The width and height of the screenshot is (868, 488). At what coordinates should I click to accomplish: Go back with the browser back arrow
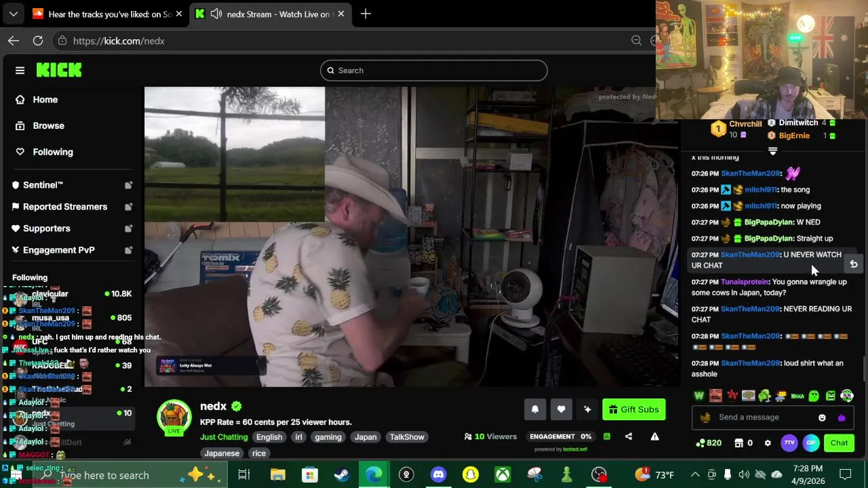[x=14, y=41]
